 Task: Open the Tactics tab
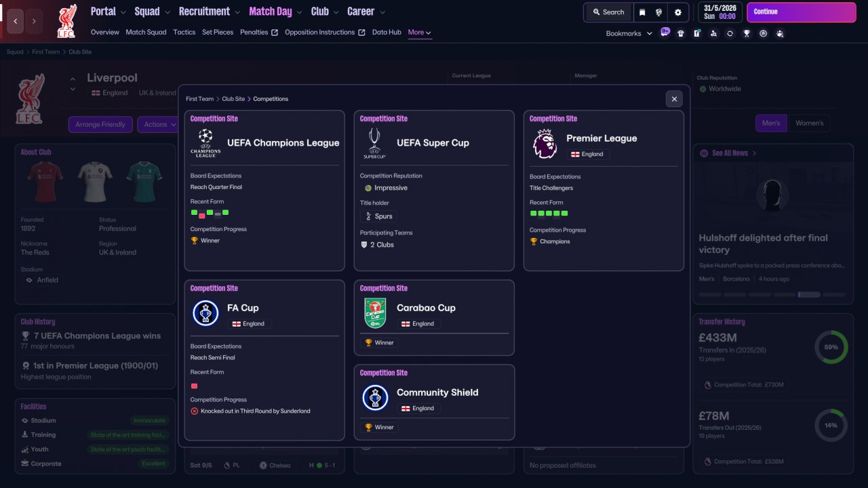coord(184,32)
